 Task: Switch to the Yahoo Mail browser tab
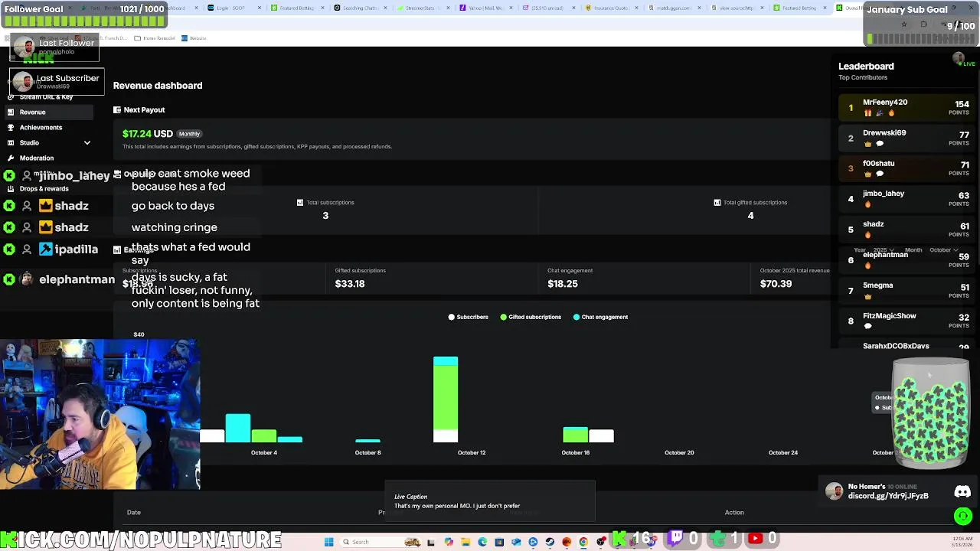487,8
